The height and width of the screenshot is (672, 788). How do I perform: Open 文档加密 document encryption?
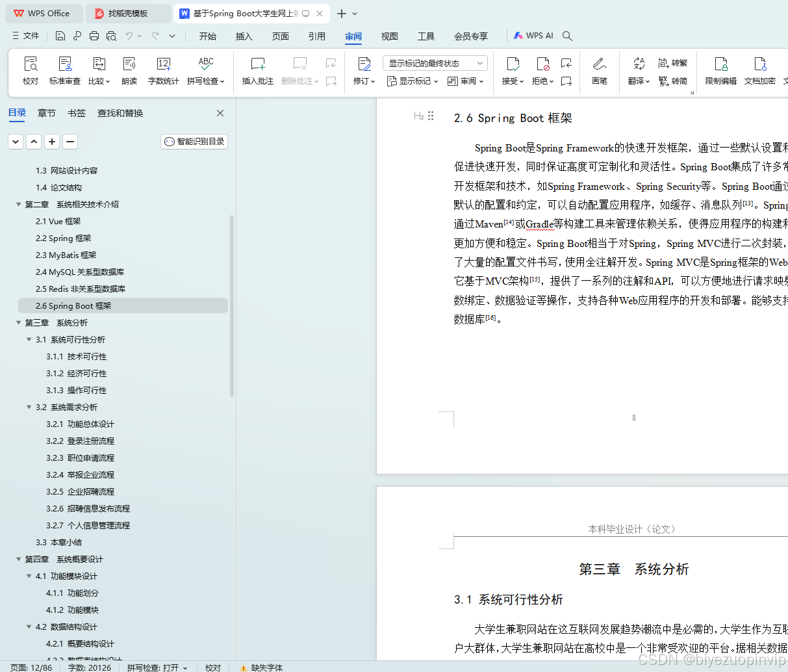tap(760, 64)
